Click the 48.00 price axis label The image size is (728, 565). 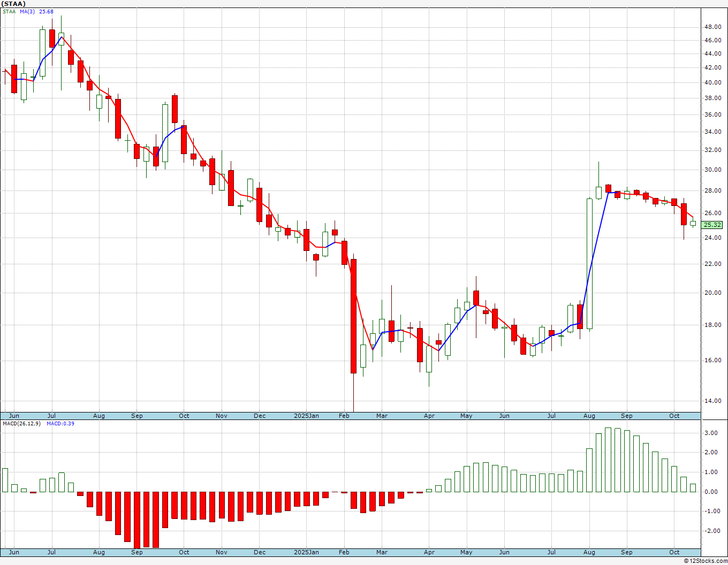712,26
